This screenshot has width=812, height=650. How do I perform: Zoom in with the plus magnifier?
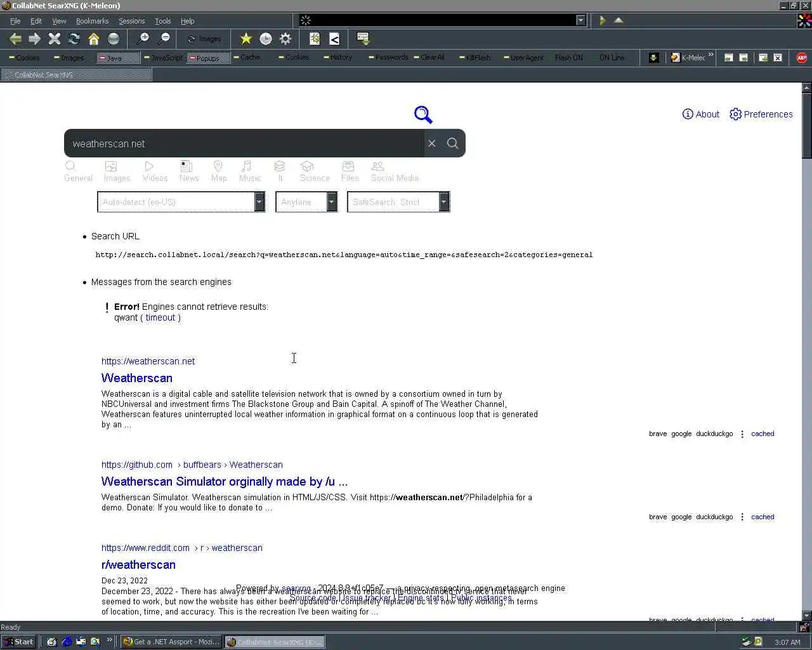143,39
